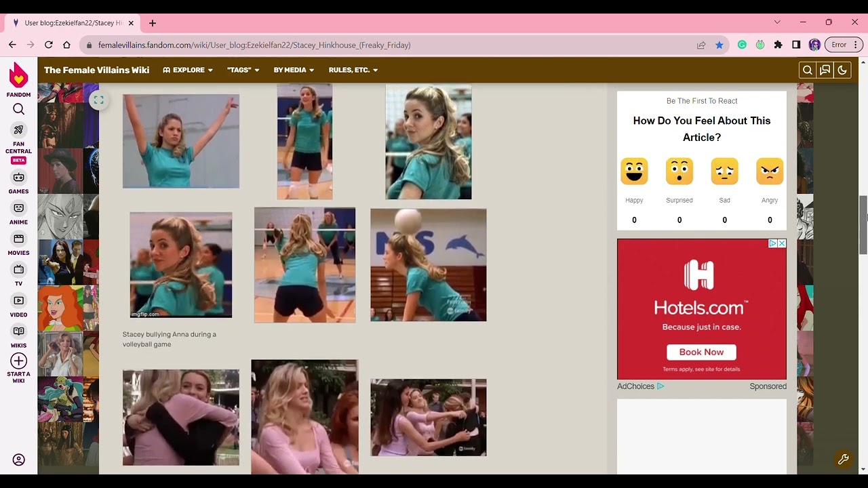The image size is (868, 488).
Task: Close the Hotels.com advertisement
Action: 782,243
